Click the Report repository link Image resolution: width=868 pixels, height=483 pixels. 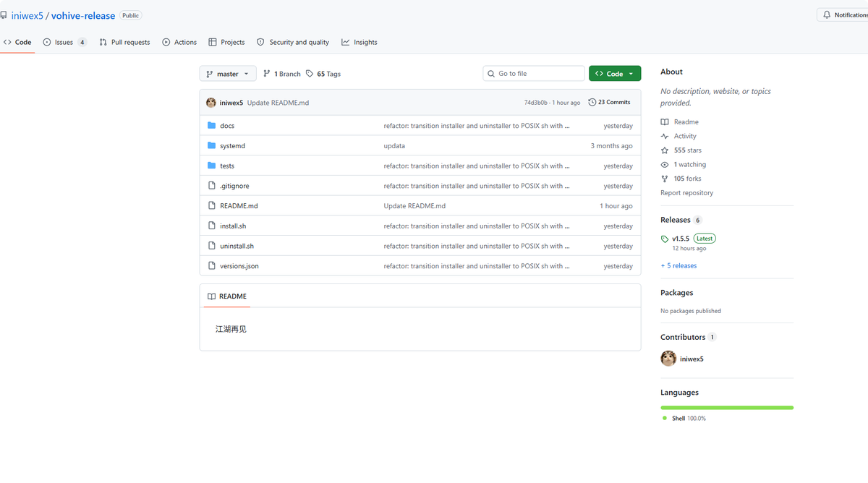tap(686, 193)
